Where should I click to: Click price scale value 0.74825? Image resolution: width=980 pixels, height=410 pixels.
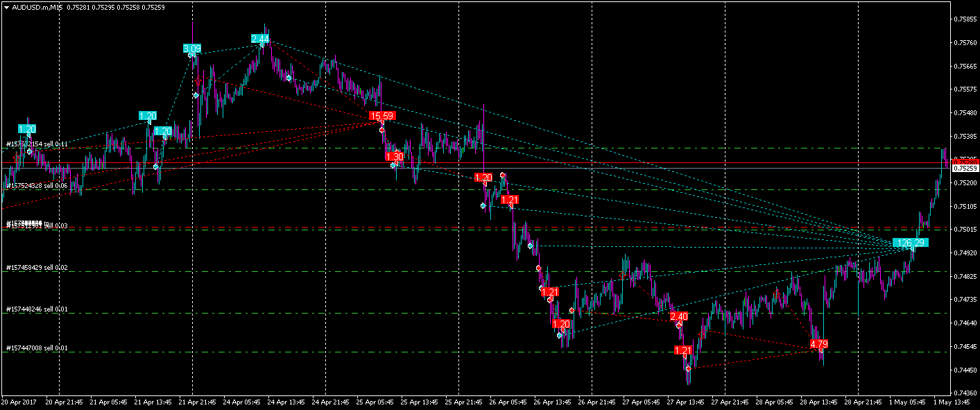tap(965, 277)
